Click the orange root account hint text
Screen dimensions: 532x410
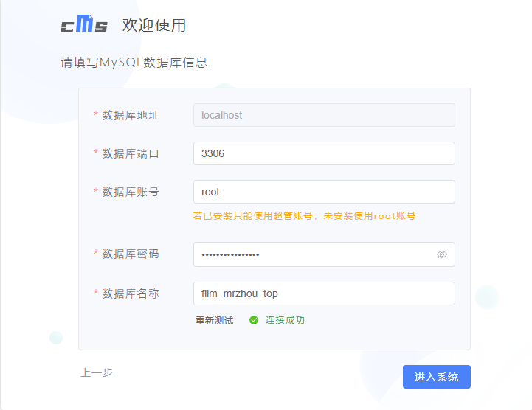304,216
